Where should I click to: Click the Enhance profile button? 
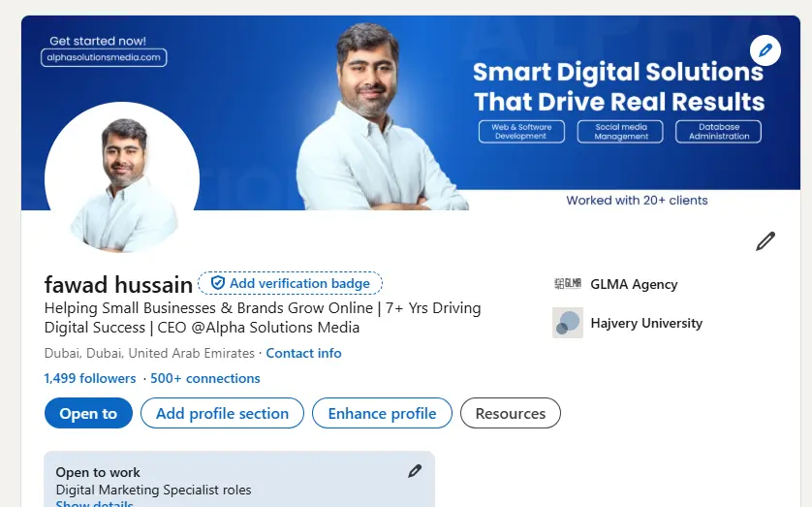coord(382,413)
